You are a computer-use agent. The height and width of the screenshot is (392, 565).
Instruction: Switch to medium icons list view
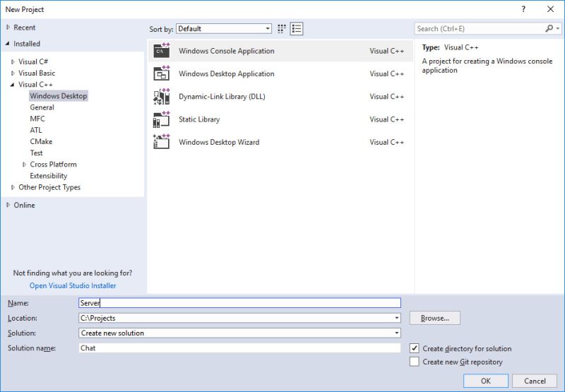(x=297, y=29)
